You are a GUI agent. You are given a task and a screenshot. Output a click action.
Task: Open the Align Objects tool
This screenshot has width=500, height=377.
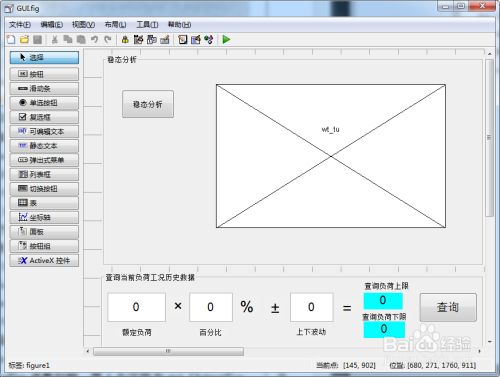pyautogui.click(x=125, y=40)
